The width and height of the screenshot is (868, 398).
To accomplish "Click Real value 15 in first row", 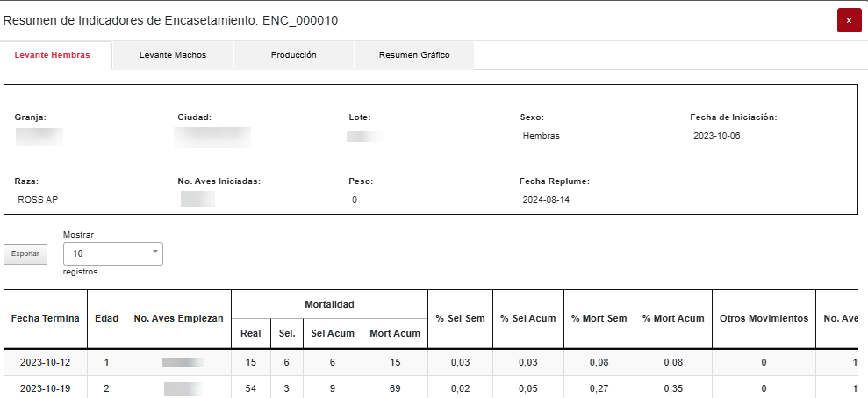I will point(251,363).
